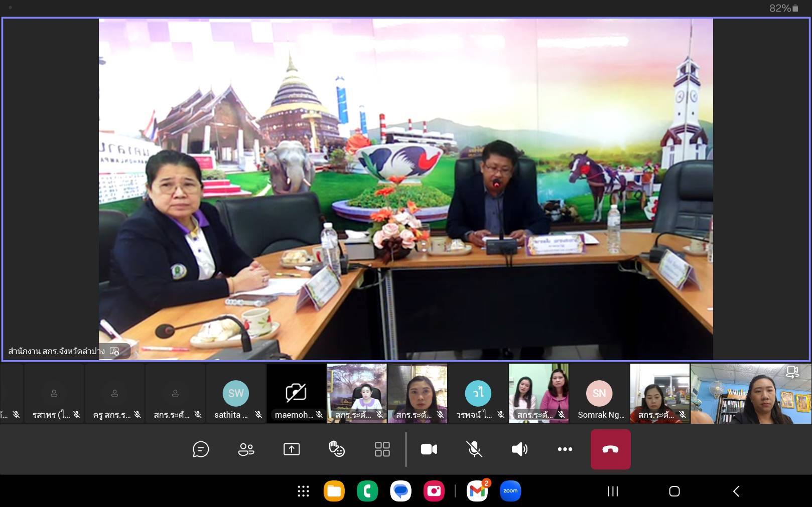Open raise hand and reactions icon
Viewport: 812px width, 507px height.
[337, 449]
